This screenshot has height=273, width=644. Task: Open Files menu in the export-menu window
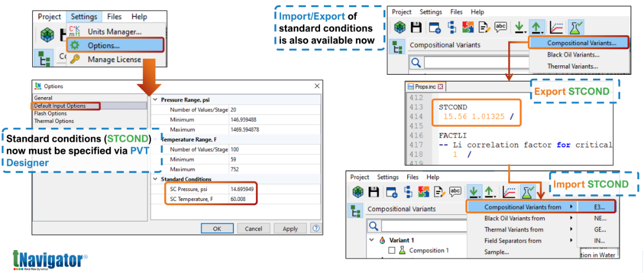(x=456, y=12)
